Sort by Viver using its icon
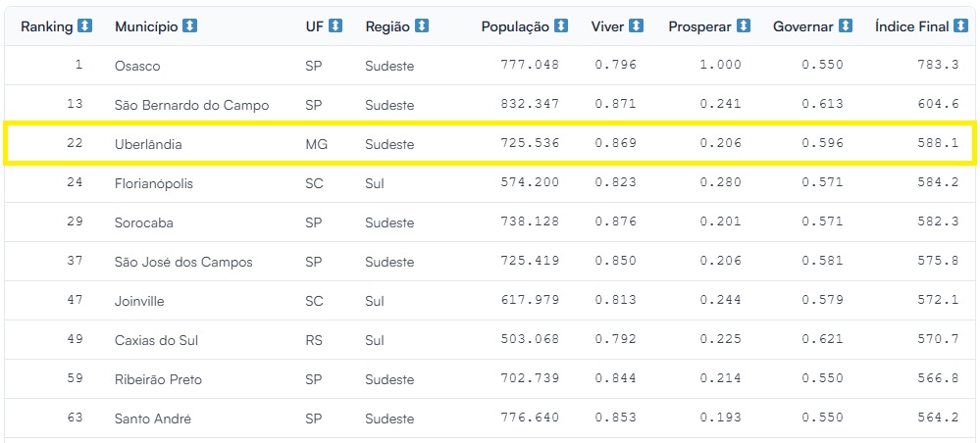The width and height of the screenshot is (980, 443). point(637,26)
